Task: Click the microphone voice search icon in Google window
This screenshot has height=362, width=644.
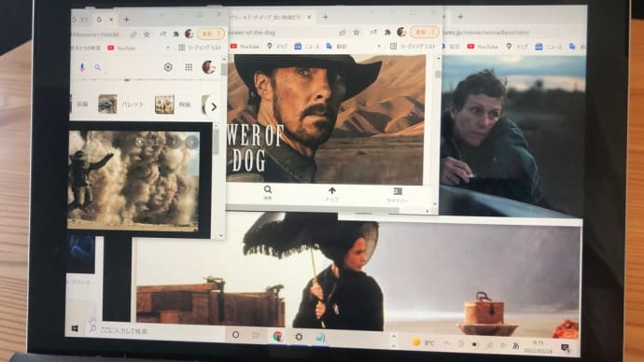Action: tap(82, 67)
